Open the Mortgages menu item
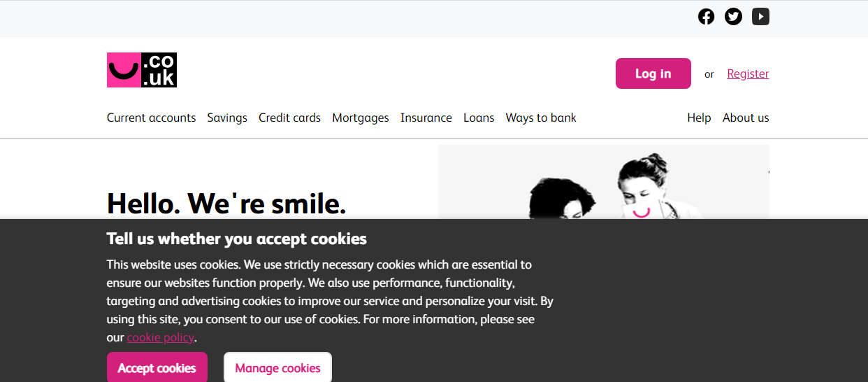Viewport: 868px width, 382px height. pyautogui.click(x=361, y=118)
